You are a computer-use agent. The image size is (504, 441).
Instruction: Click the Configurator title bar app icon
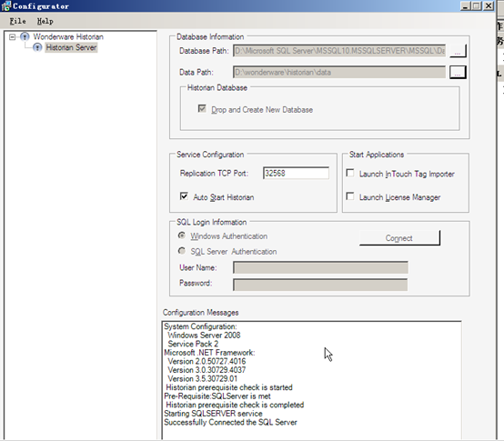coord(5,5)
